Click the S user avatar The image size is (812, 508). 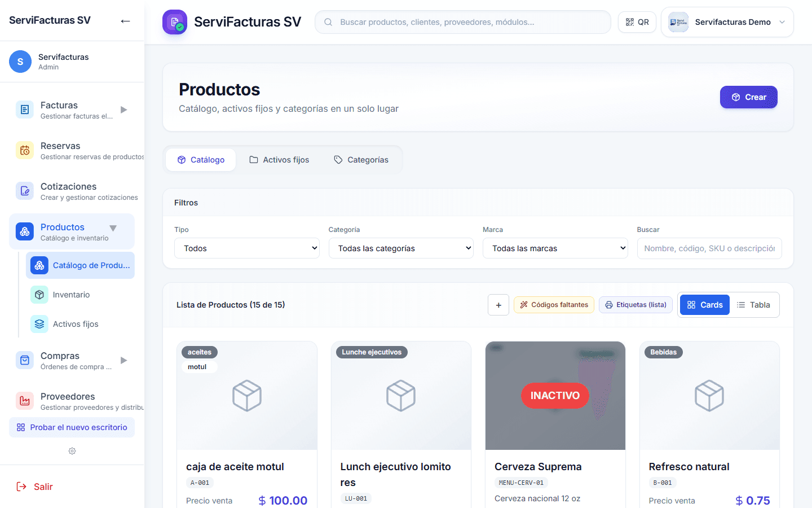click(20, 62)
